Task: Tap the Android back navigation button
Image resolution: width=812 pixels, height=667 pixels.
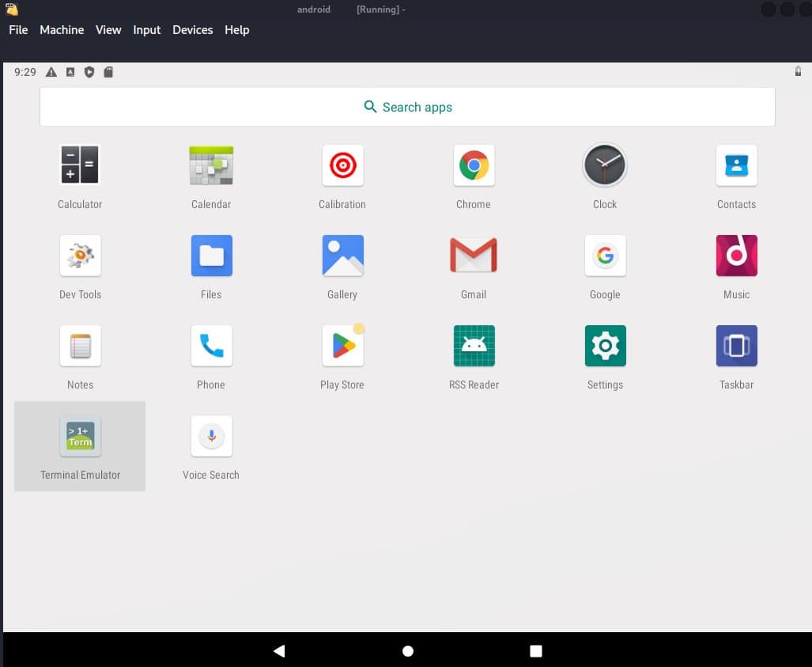Action: point(280,651)
